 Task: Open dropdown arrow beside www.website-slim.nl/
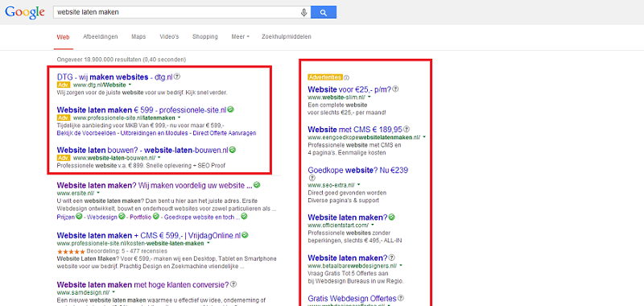pyautogui.click(x=369, y=97)
